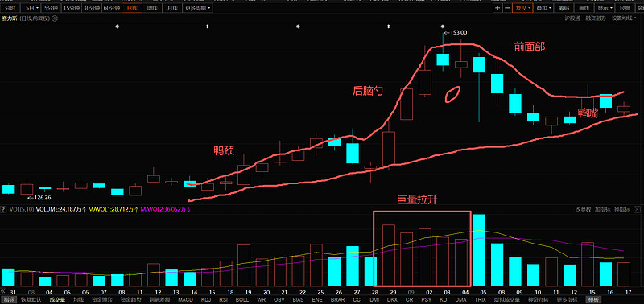Click the 融资融券 link
644x304 pixels.
pyautogui.click(x=596, y=18)
